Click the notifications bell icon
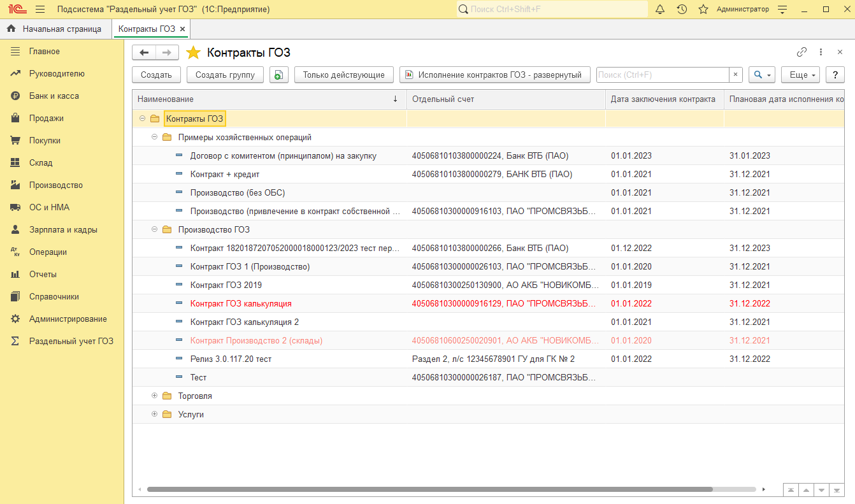The image size is (855, 504). (660, 10)
